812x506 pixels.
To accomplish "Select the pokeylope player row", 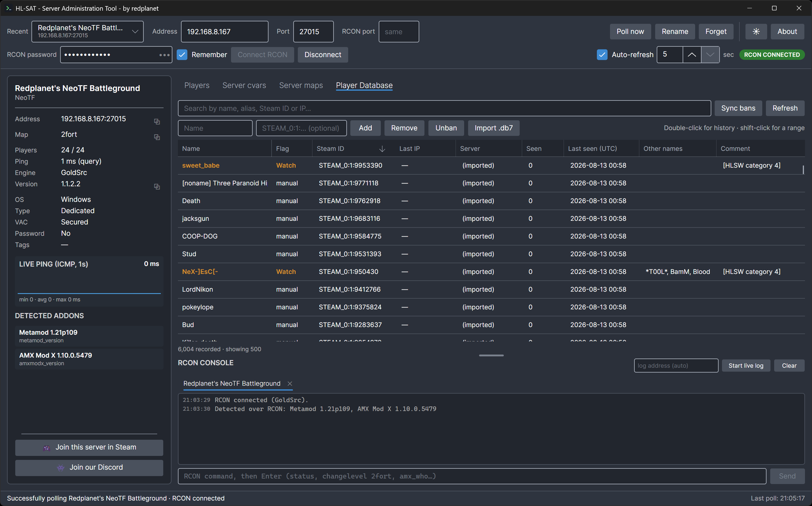I will (491, 307).
